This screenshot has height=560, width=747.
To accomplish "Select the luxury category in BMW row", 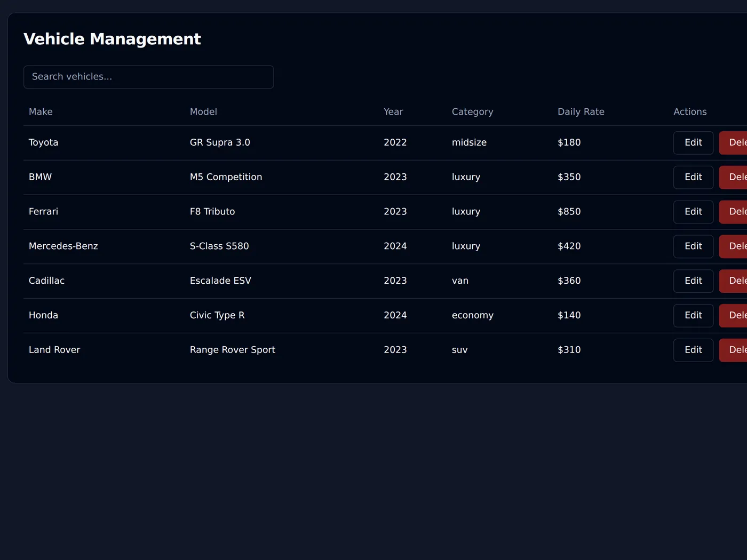I will point(466,177).
